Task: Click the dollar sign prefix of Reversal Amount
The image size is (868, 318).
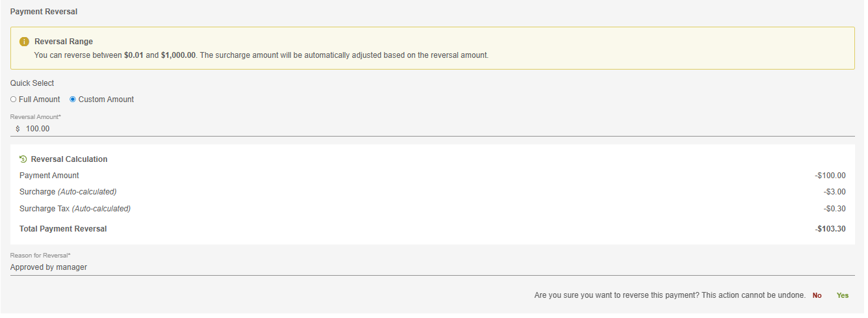Action: point(18,129)
